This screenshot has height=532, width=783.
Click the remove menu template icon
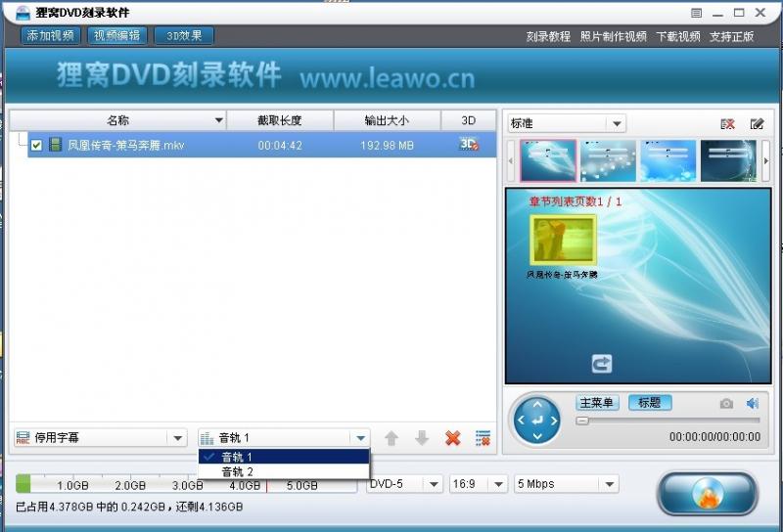pos(727,124)
